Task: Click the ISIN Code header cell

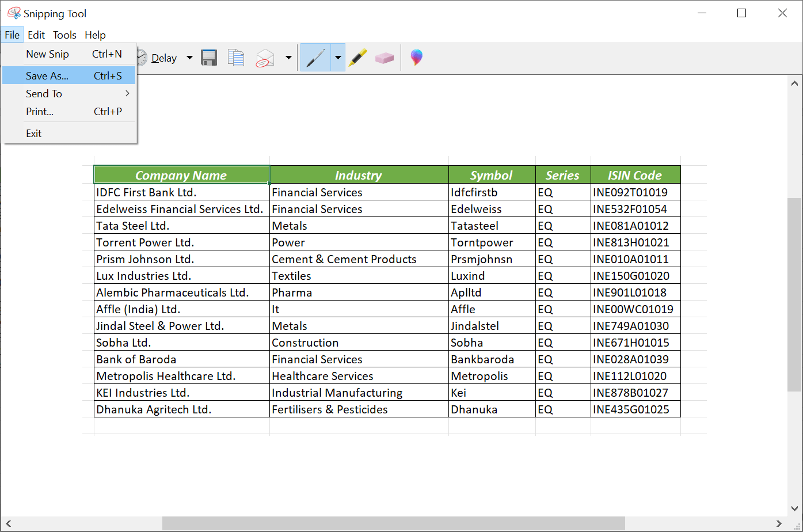Action: click(635, 175)
